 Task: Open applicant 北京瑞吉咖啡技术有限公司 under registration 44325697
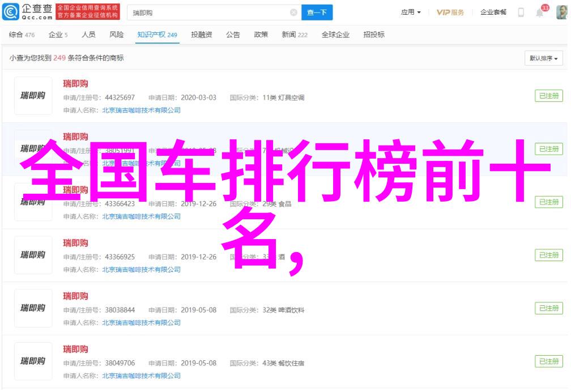coord(141,110)
